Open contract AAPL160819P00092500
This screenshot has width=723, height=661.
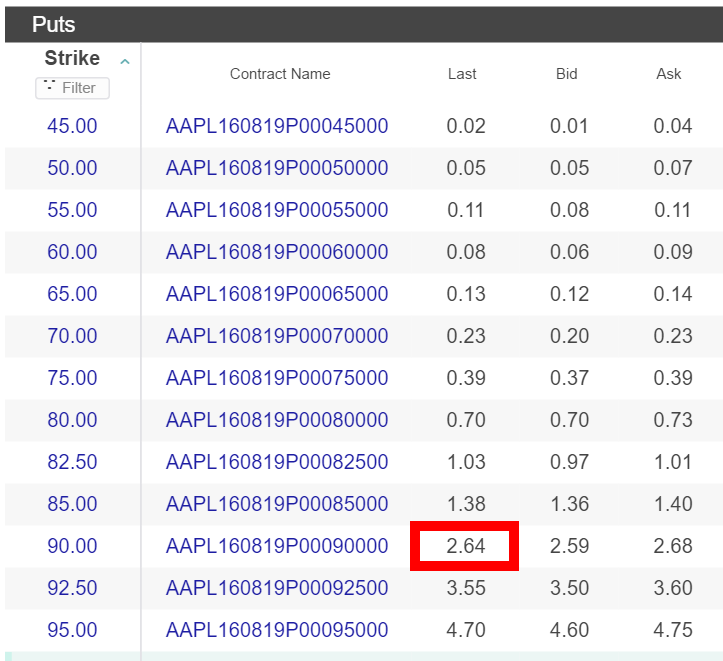tap(277, 588)
